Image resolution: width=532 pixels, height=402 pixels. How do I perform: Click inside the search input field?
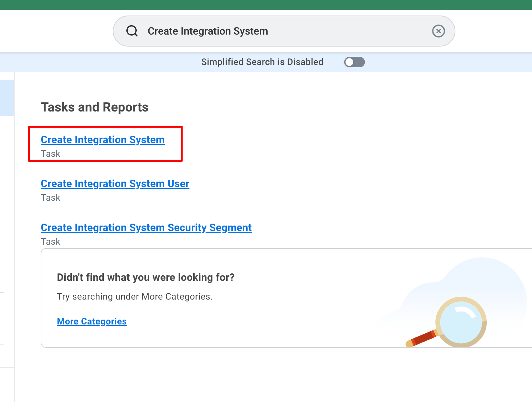(x=284, y=31)
